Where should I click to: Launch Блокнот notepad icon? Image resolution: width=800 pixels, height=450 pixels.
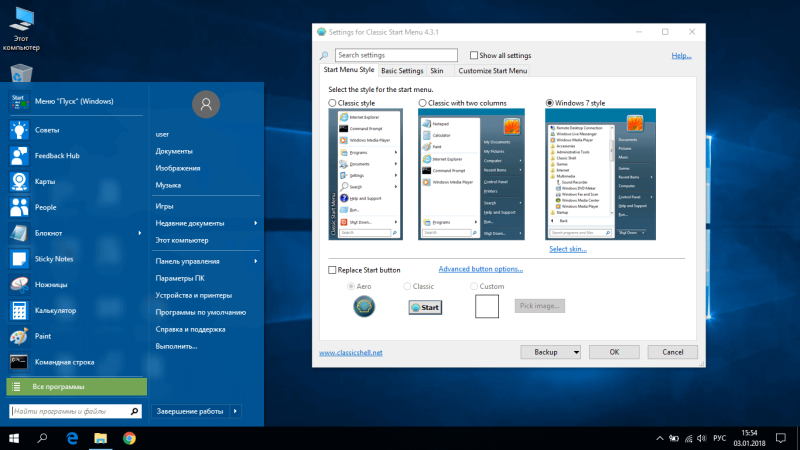pos(19,233)
